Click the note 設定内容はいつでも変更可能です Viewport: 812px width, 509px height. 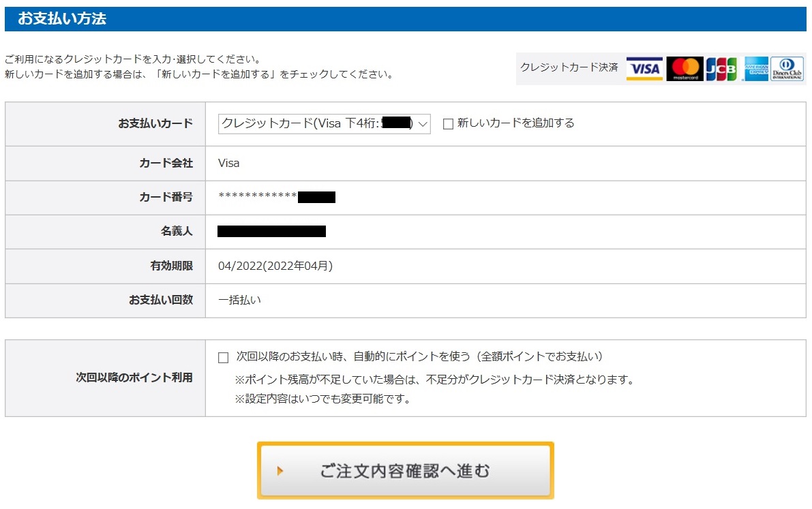point(322,399)
